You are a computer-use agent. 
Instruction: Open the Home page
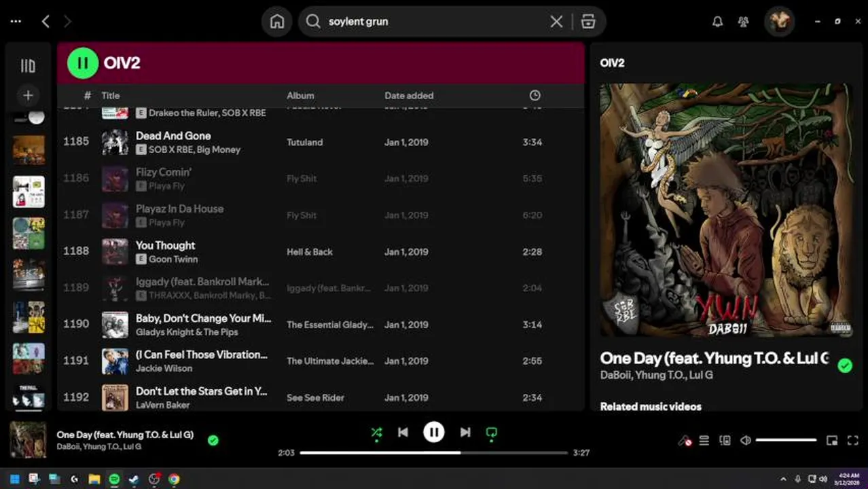[x=277, y=22]
